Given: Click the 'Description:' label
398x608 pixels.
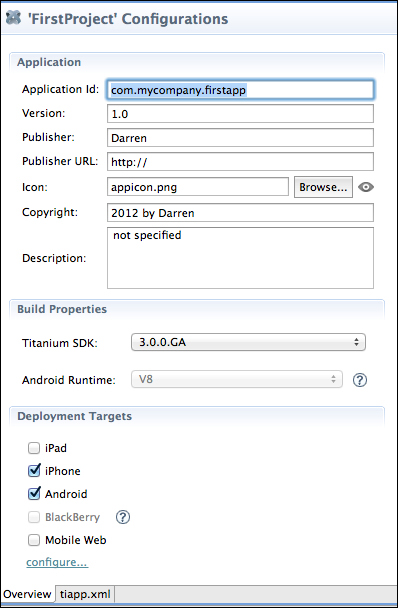Looking at the screenshot, I should 54,258.
